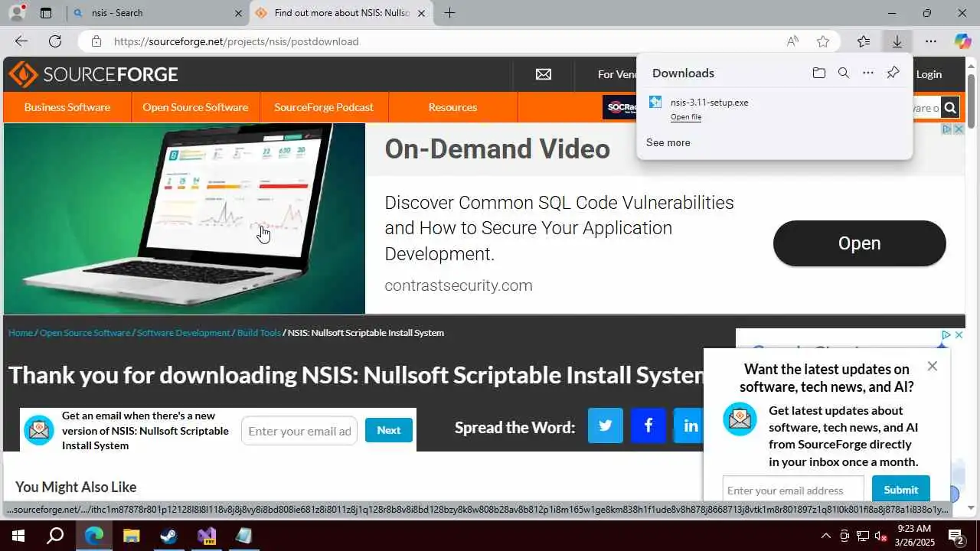
Task: Click nsis-3.11-setup.exe file icon
Action: click(655, 102)
